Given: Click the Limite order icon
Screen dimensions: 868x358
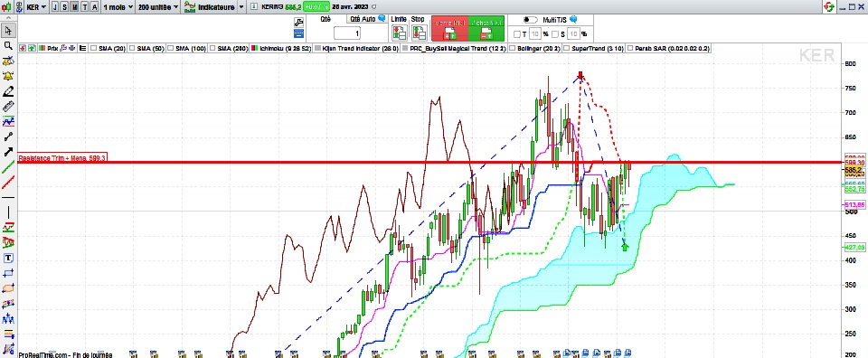Looking at the screenshot, I should (x=399, y=33).
